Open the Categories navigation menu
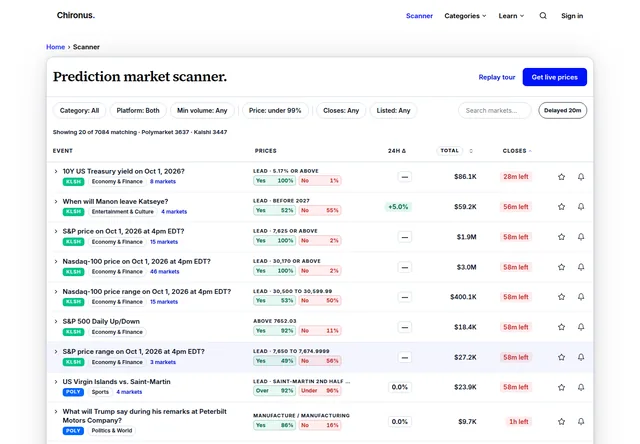This screenshot has width=640, height=444. pos(465,16)
